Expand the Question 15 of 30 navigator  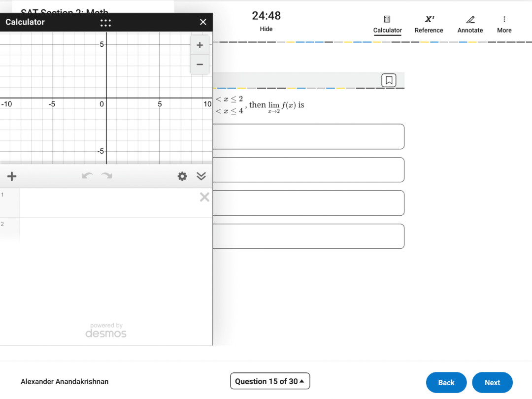pyautogui.click(x=269, y=381)
